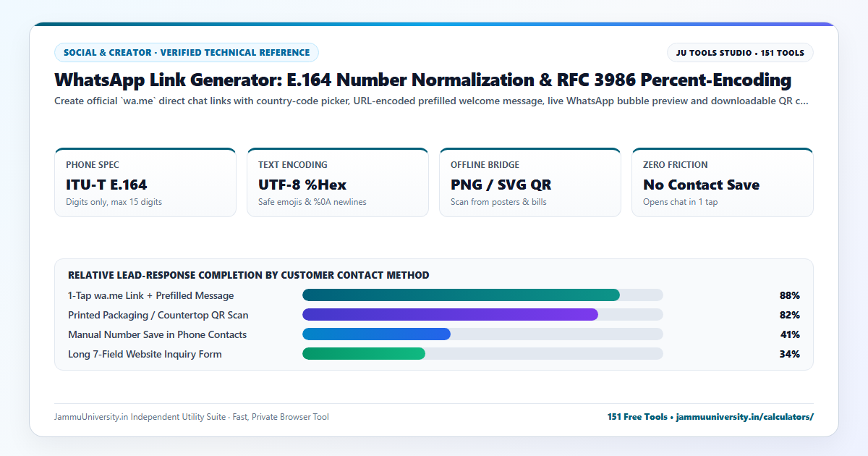
Task: Click 'Opens chat in 1 tap' text
Action: [x=681, y=202]
